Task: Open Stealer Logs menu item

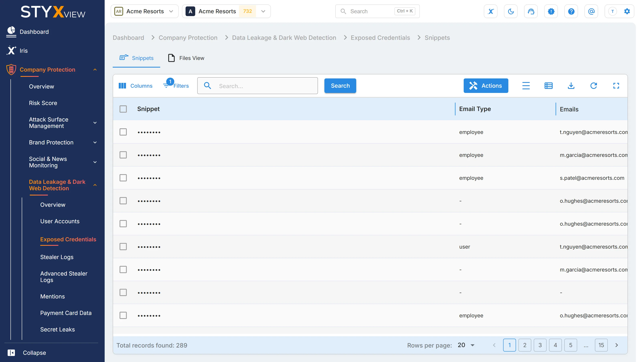Action: click(x=57, y=257)
